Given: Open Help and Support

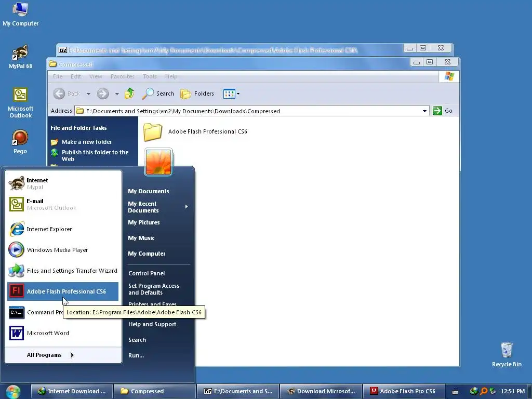Looking at the screenshot, I should tap(152, 324).
